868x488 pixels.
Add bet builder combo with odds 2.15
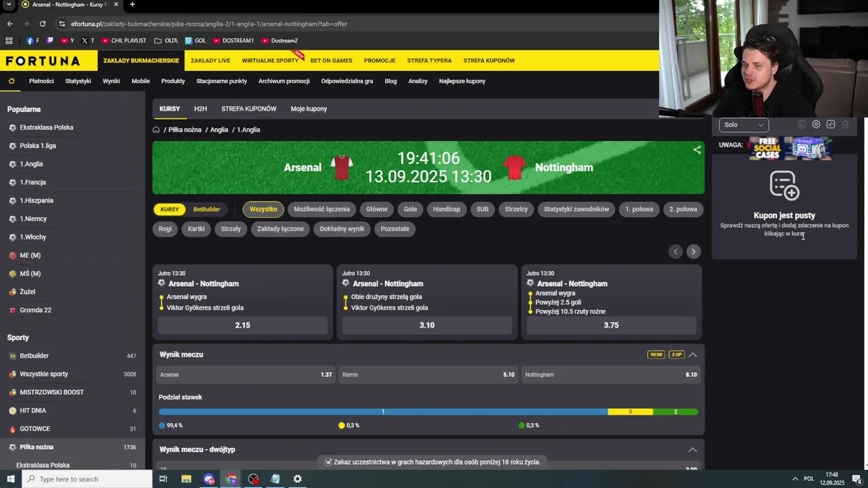[243, 325]
